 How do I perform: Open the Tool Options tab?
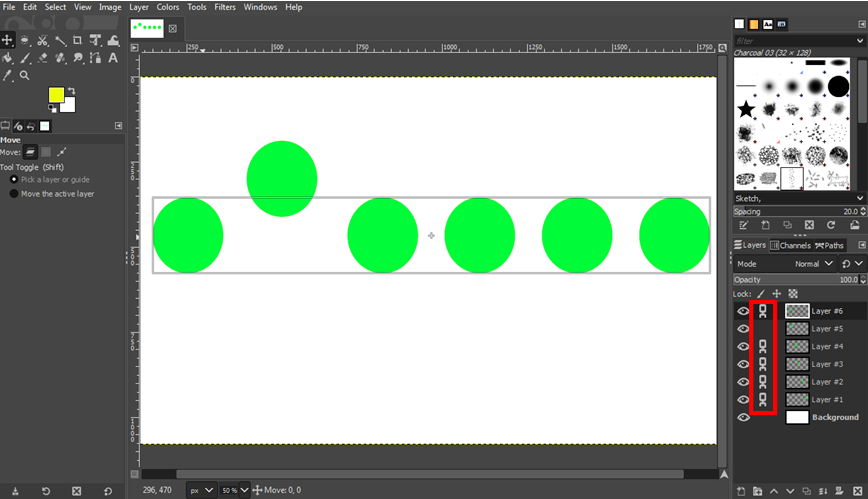tap(5, 126)
